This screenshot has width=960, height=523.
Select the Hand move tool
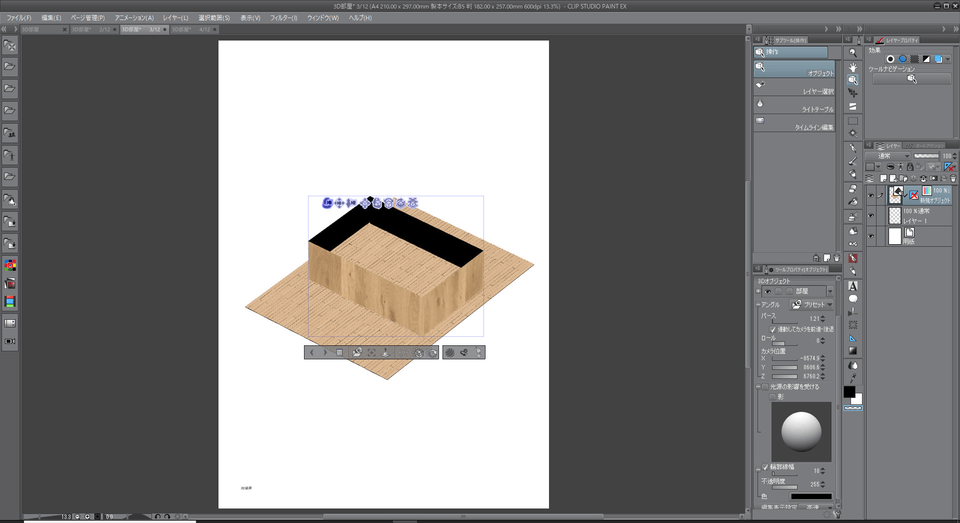pos(853,66)
